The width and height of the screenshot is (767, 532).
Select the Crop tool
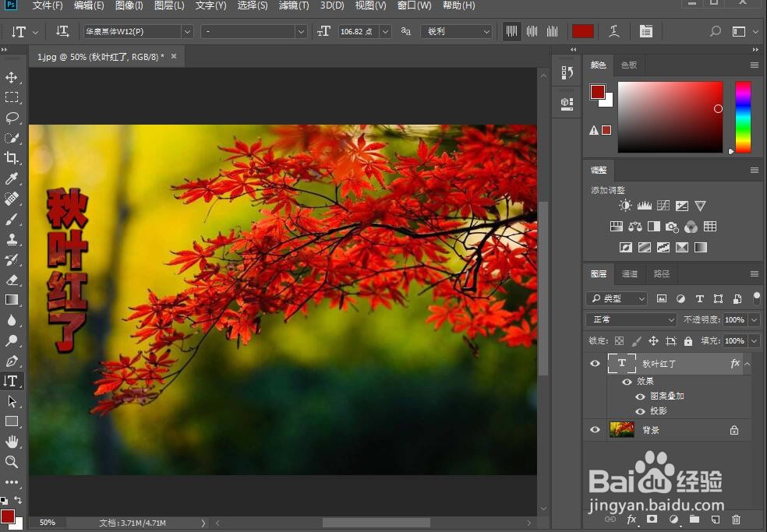tap(11, 158)
